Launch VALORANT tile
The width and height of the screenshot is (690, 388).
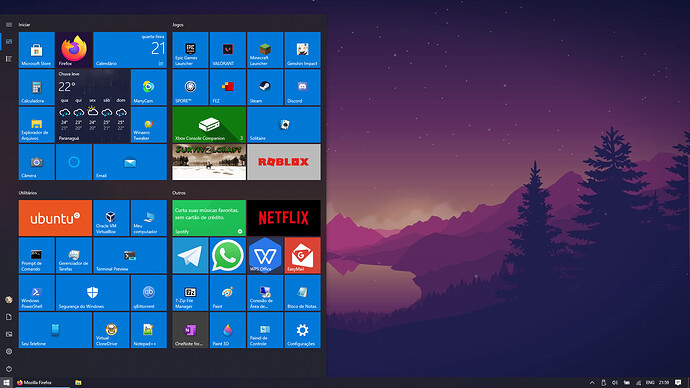(228, 50)
